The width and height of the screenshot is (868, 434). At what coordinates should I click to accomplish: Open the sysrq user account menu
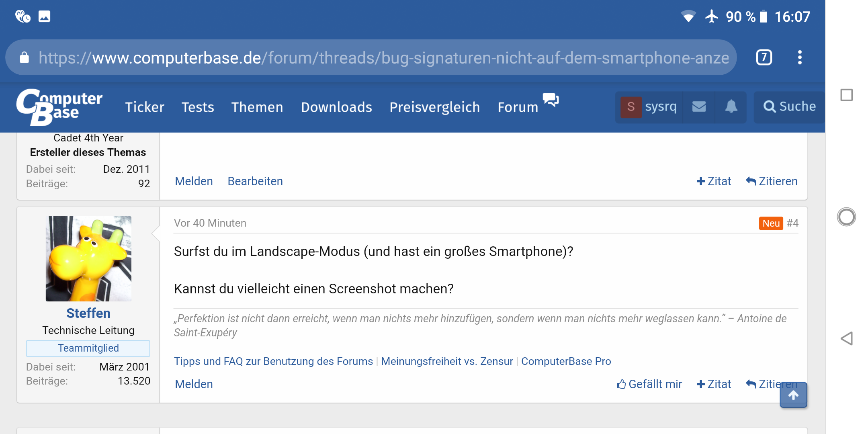point(649,106)
